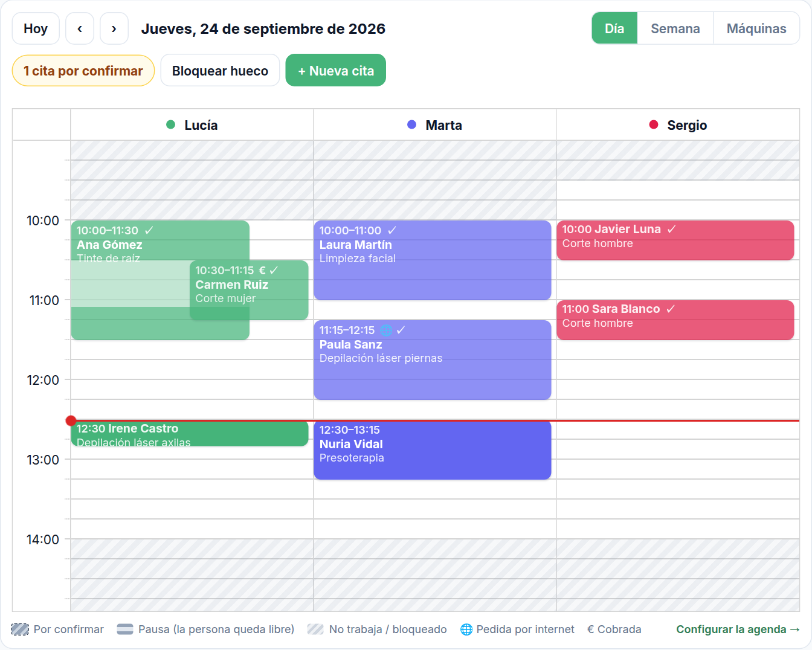Click the Sergio column header name
Screen dimensions: 812x650
pos(687,125)
